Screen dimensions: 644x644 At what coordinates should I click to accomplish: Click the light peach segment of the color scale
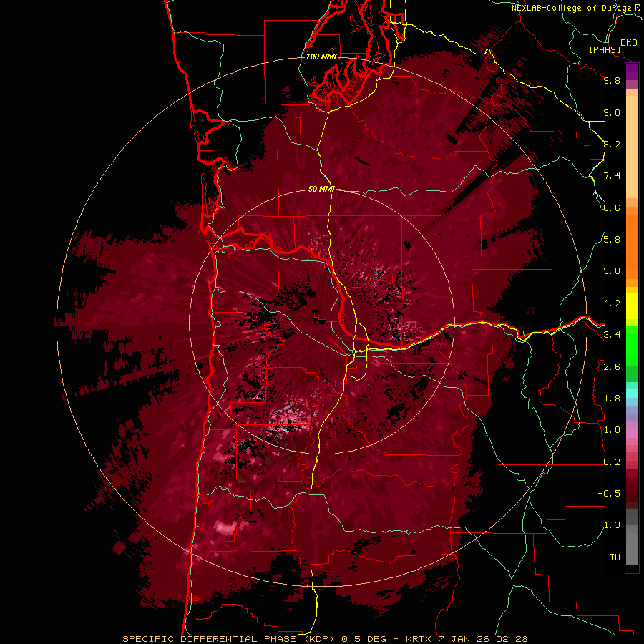point(632,147)
